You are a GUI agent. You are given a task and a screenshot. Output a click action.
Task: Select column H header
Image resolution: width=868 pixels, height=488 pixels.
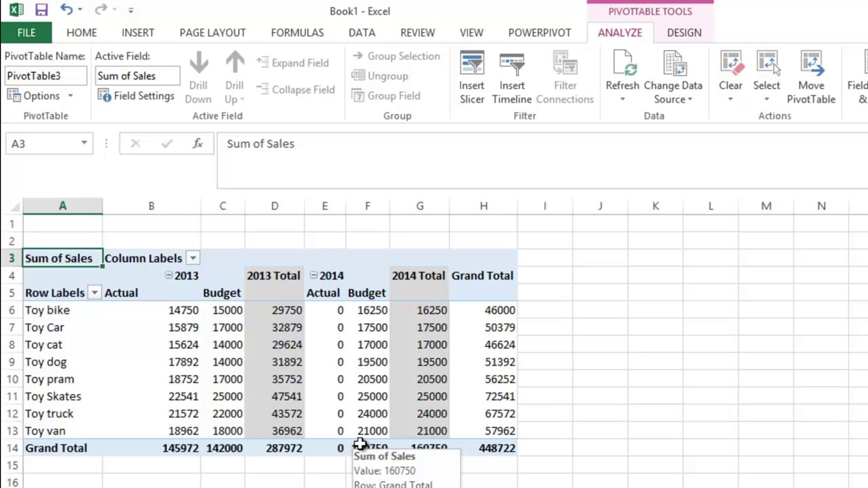(483, 206)
